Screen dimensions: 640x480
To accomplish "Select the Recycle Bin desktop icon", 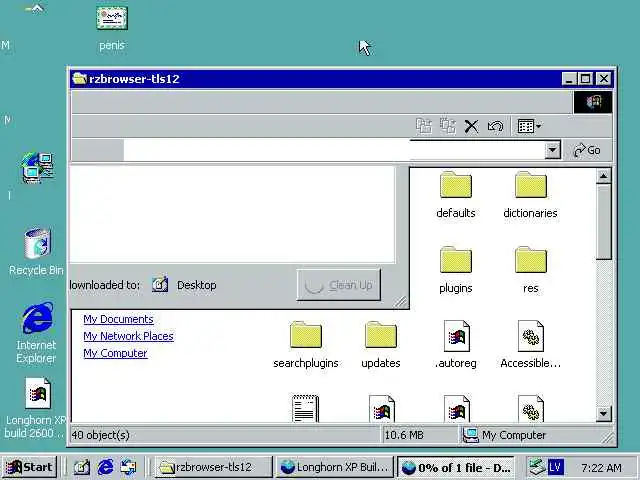I will coord(36,251).
